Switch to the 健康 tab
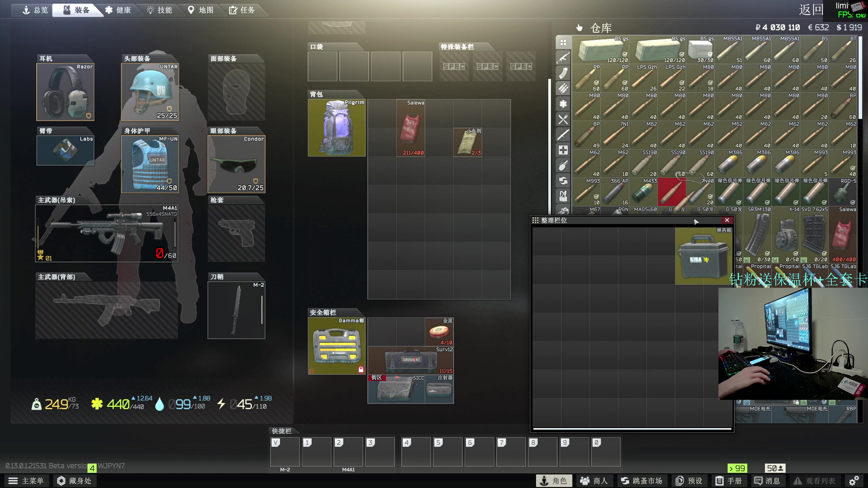868x488 pixels. (118, 10)
